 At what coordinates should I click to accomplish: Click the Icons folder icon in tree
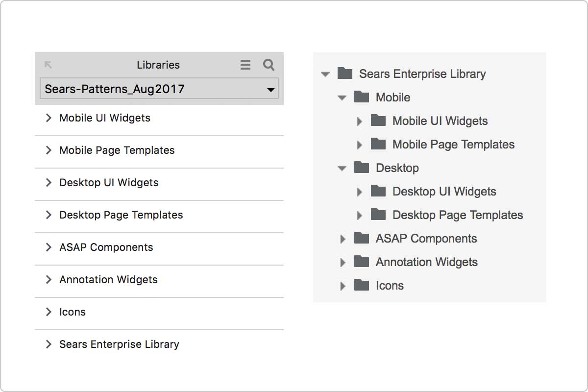coord(362,285)
